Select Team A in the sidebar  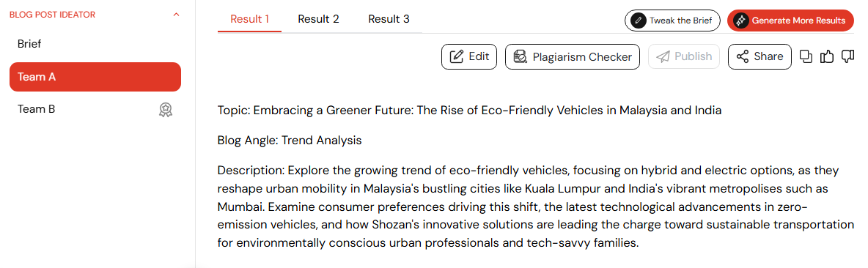click(95, 77)
